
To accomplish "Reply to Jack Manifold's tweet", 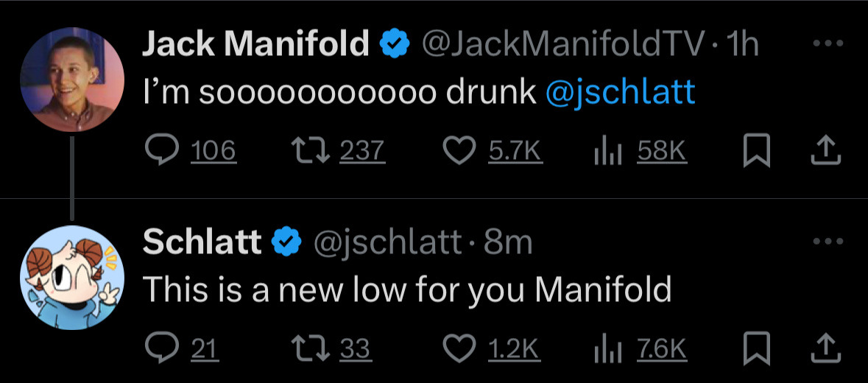I will (x=158, y=150).
